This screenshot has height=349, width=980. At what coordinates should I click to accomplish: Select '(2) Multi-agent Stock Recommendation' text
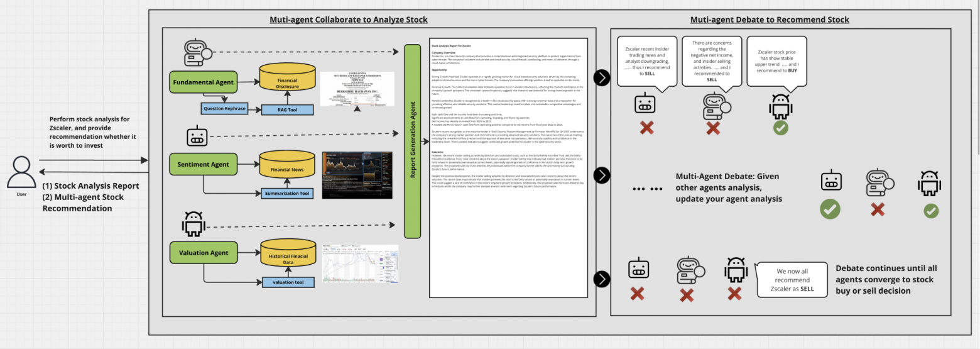coord(83,202)
